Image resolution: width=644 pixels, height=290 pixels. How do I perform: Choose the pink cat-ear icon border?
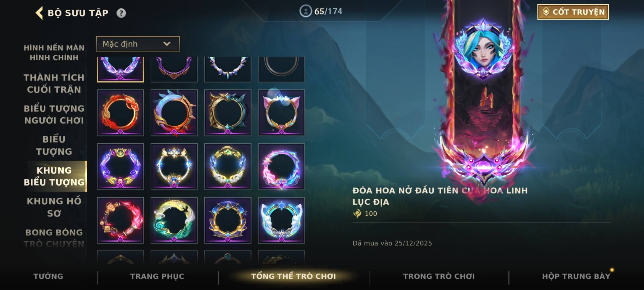(x=281, y=113)
